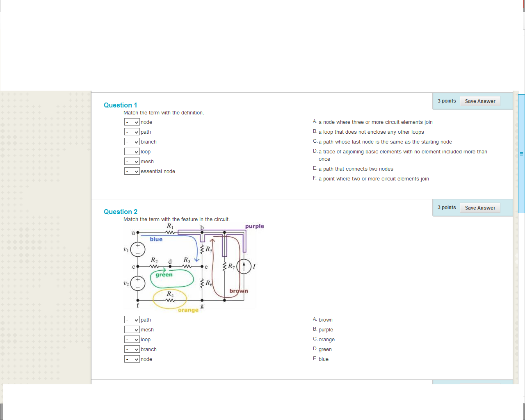Save Answer for Question 1
The width and height of the screenshot is (525, 420).
pos(480,101)
